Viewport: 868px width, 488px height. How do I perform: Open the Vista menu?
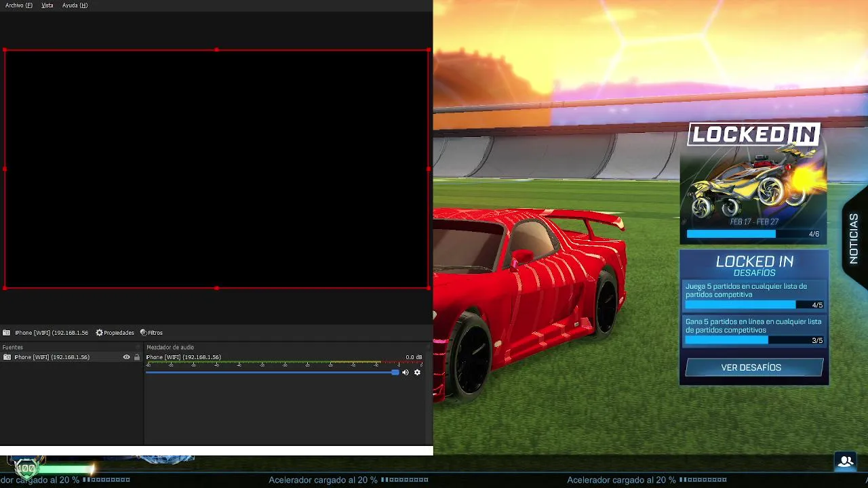[47, 5]
